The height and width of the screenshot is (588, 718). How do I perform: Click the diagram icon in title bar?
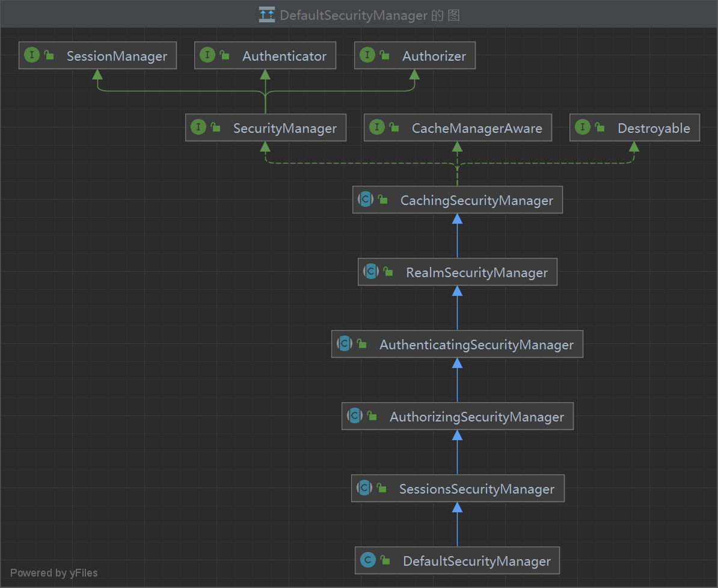[266, 15]
